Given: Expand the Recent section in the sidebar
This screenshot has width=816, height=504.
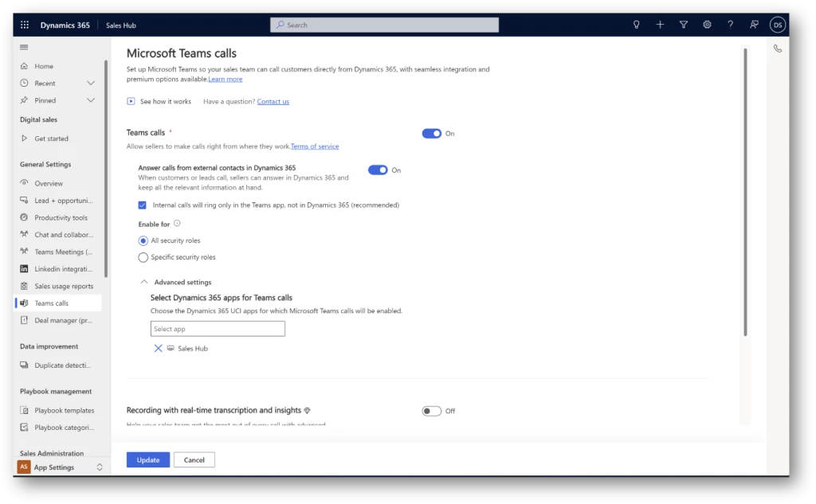Looking at the screenshot, I should click(x=90, y=83).
